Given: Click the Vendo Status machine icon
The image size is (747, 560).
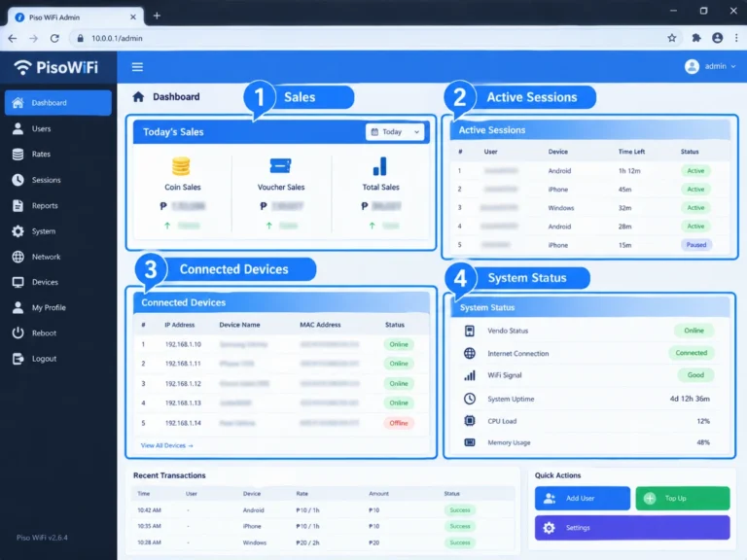Looking at the screenshot, I should pyautogui.click(x=469, y=331).
